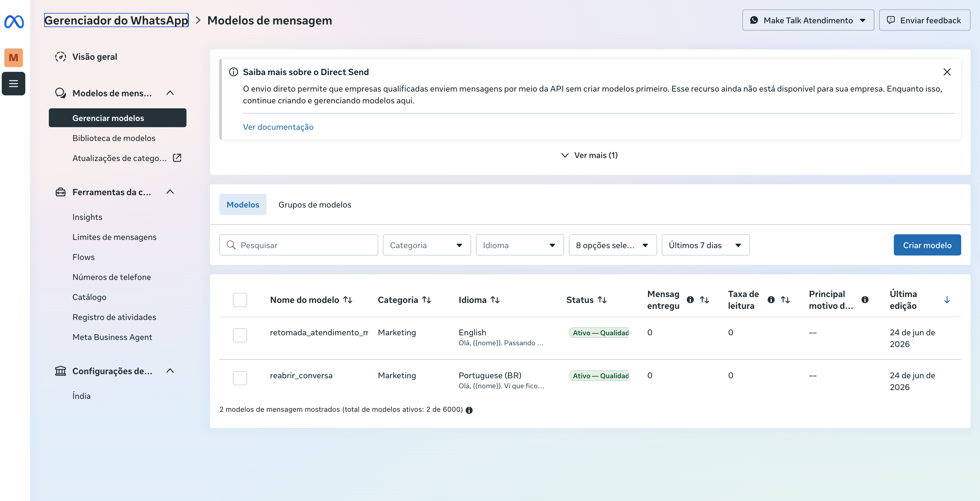Open Índia in sidebar settings
Screen dimensions: 980x501
pyautogui.click(x=81, y=396)
